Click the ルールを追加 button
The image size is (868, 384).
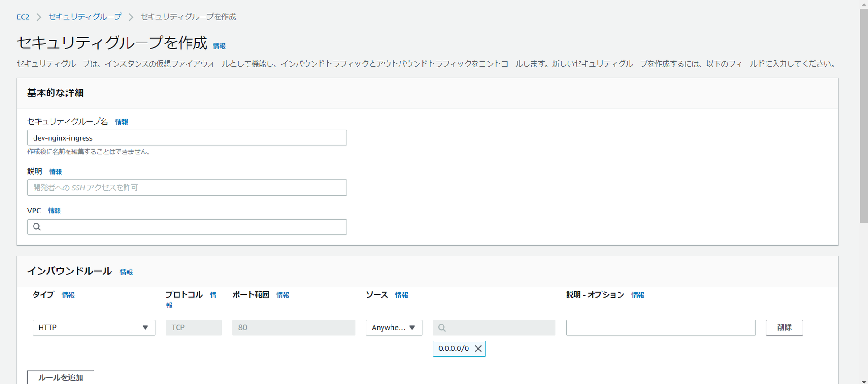[60, 377]
